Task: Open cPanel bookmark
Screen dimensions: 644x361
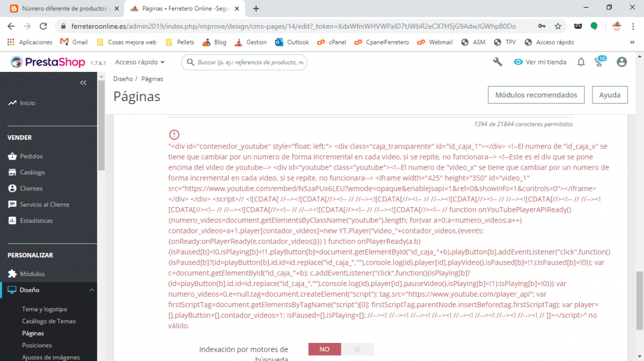Action: [331, 42]
